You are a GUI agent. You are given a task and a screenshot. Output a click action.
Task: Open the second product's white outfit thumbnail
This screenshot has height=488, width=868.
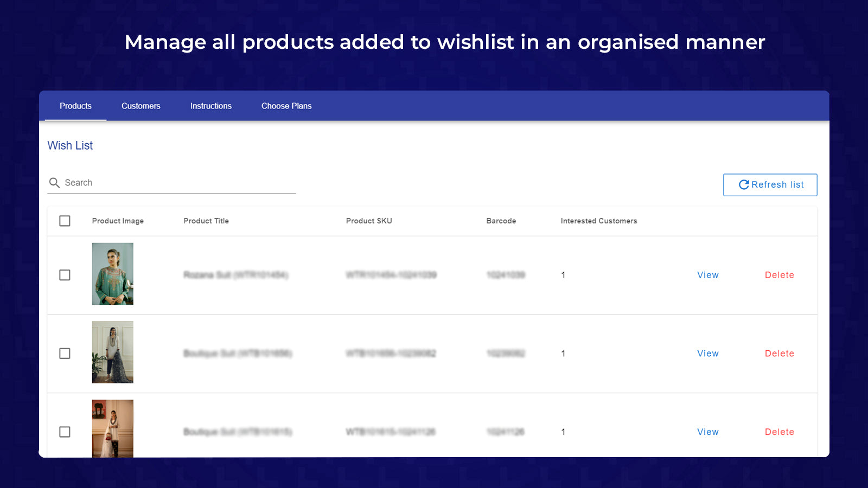tap(113, 352)
